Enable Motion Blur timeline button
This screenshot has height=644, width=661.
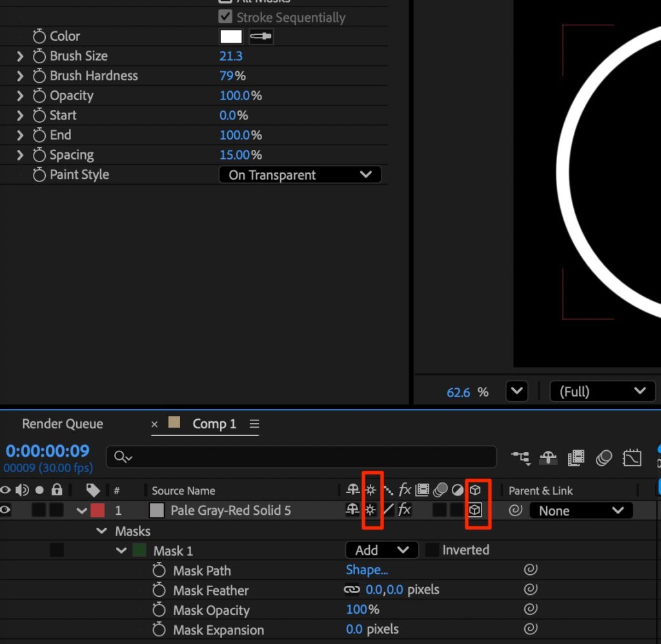point(604,458)
